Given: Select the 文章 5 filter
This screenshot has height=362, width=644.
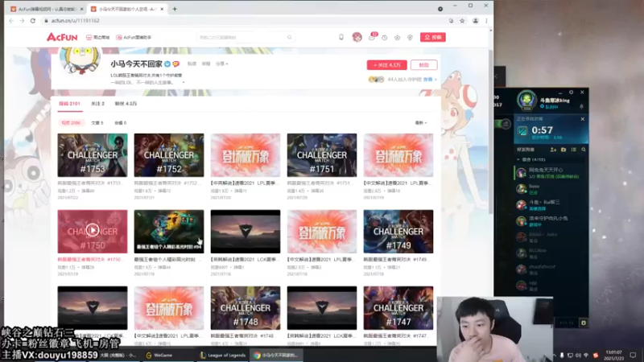Looking at the screenshot, I should click(97, 123).
